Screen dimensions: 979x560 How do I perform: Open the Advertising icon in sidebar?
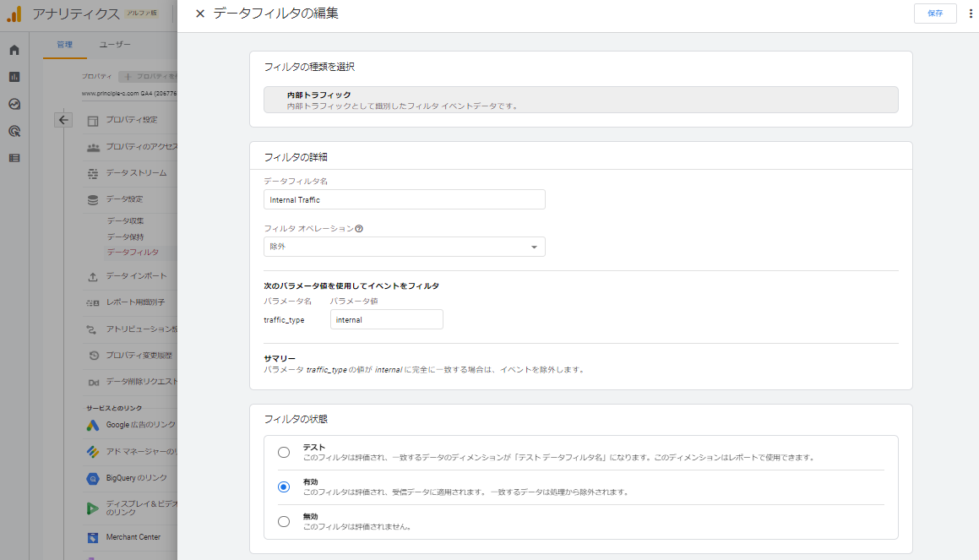tap(14, 131)
